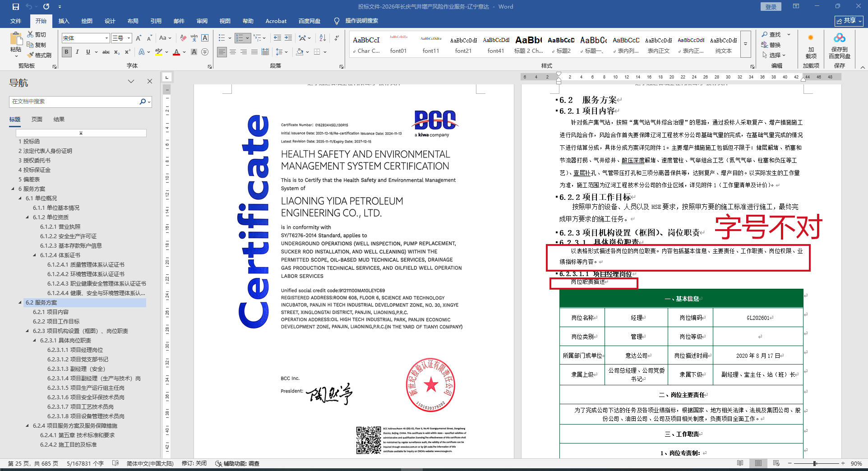Image resolution: width=868 pixels, height=471 pixels.
Task: Apply the 标题2 style from gallery
Action: pyautogui.click(x=561, y=44)
